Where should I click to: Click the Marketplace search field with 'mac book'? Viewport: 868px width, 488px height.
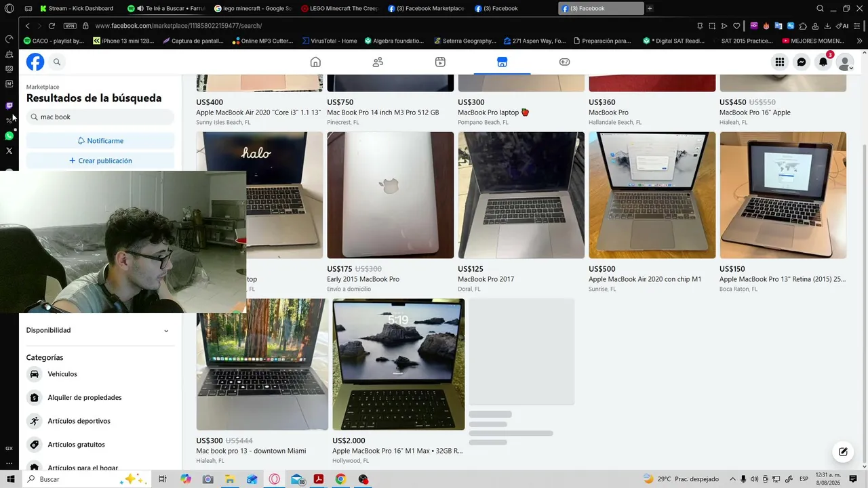[100, 117]
